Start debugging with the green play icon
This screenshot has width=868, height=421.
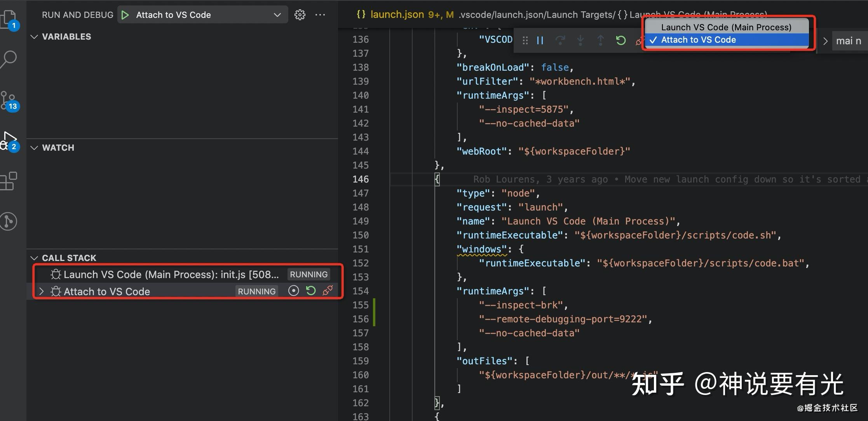125,14
